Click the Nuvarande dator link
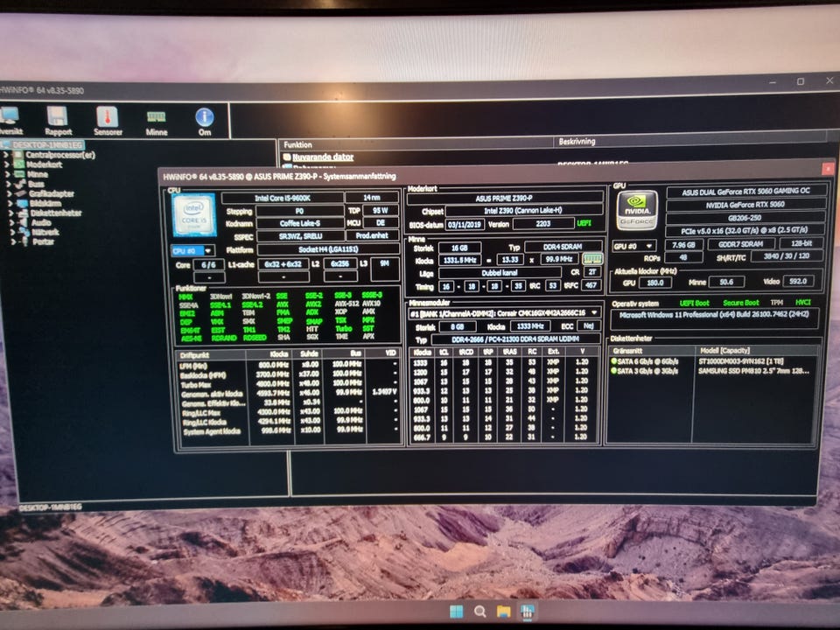The width and height of the screenshot is (840, 630). click(323, 157)
